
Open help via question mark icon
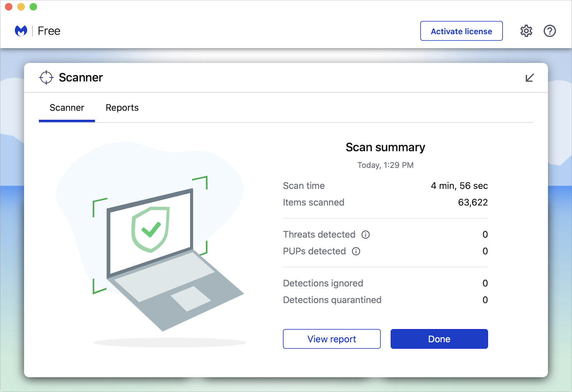549,31
